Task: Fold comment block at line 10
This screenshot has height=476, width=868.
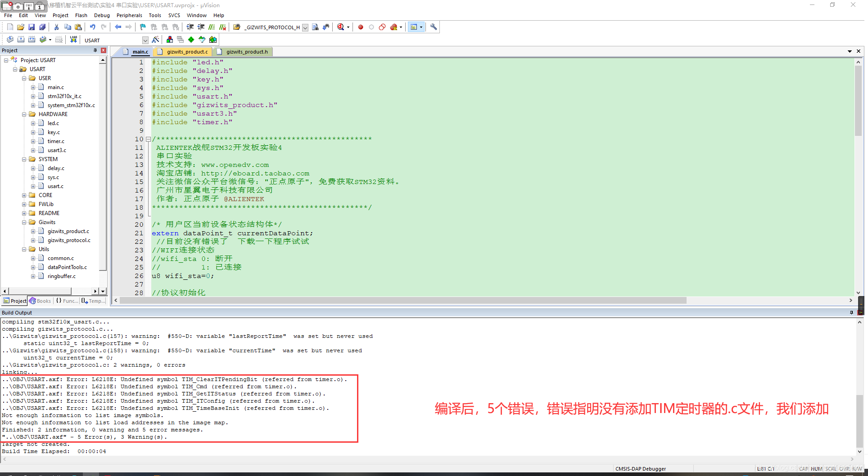Action: point(148,139)
